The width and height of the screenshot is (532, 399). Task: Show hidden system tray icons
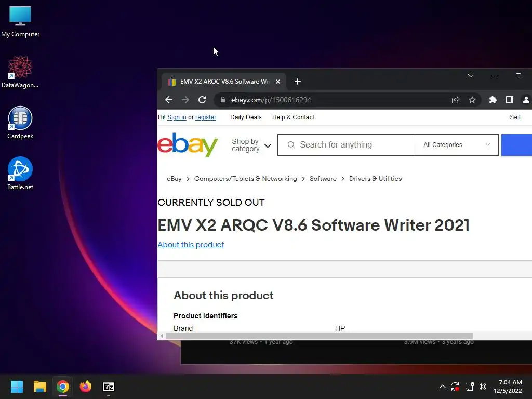443,387
